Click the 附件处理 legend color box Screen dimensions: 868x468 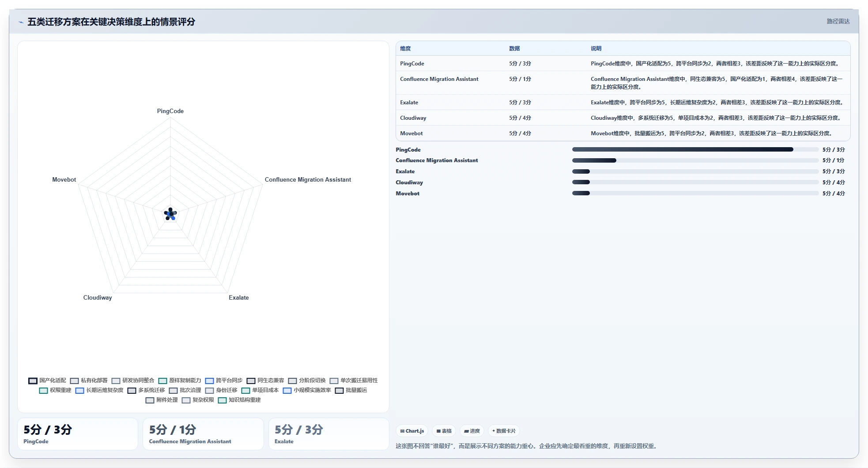tap(150, 400)
